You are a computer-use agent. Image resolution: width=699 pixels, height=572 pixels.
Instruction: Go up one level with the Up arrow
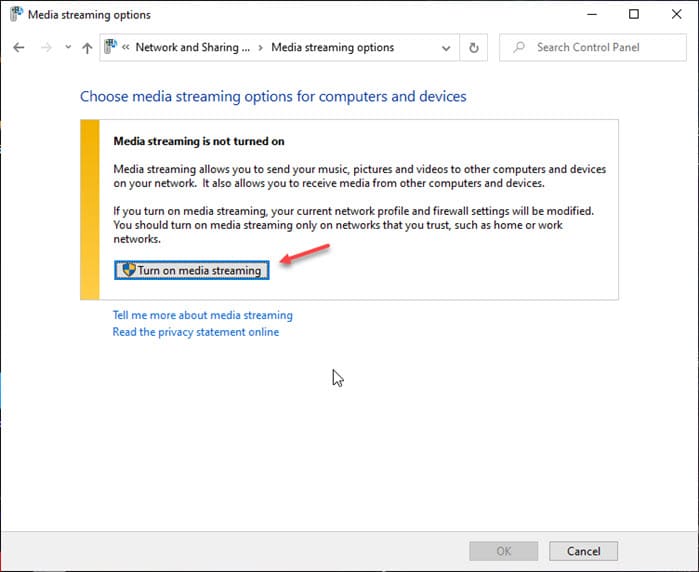click(x=87, y=48)
